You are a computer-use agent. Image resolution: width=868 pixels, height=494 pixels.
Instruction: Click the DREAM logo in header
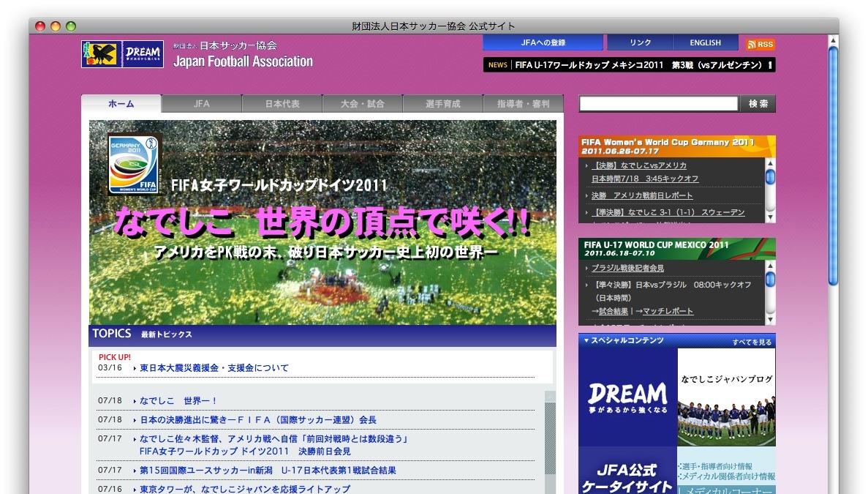click(143, 53)
